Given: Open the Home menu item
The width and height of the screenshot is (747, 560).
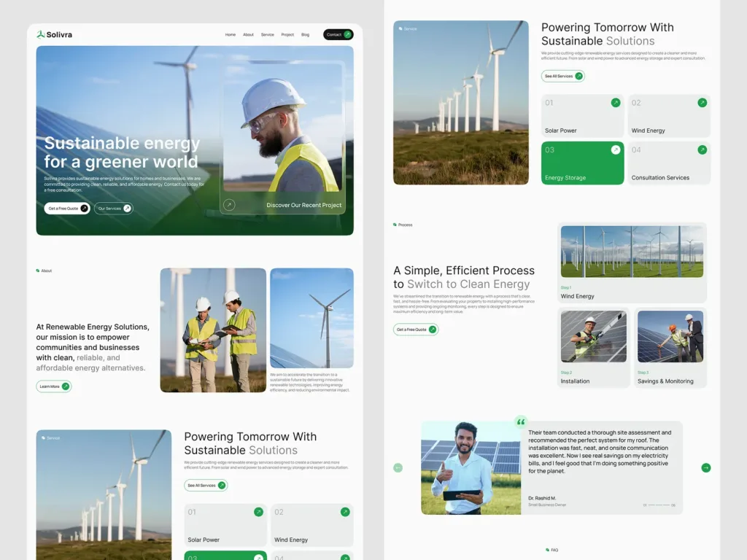Looking at the screenshot, I should point(231,35).
